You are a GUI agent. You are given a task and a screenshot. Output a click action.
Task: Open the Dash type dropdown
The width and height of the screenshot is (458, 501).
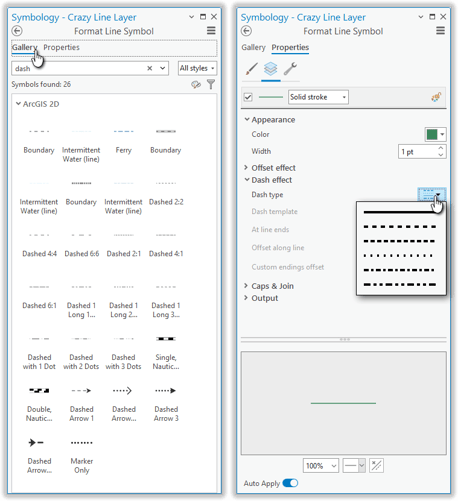[x=432, y=195]
